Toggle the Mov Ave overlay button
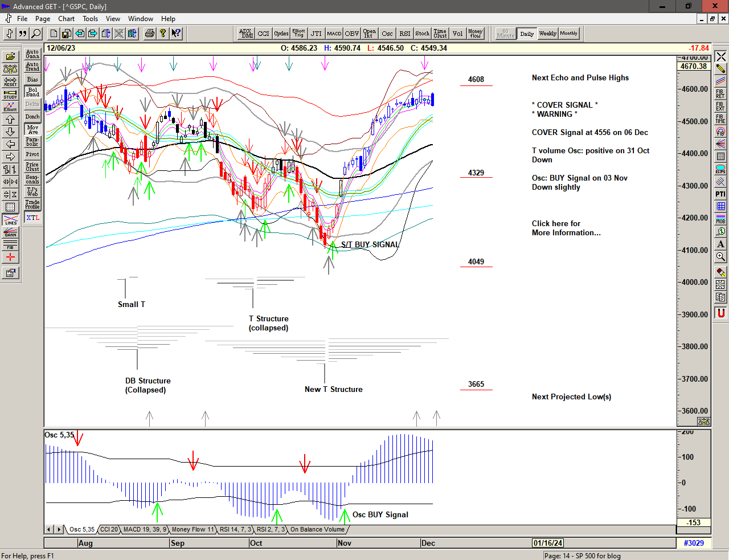The height and width of the screenshot is (560, 729). pos(32,129)
